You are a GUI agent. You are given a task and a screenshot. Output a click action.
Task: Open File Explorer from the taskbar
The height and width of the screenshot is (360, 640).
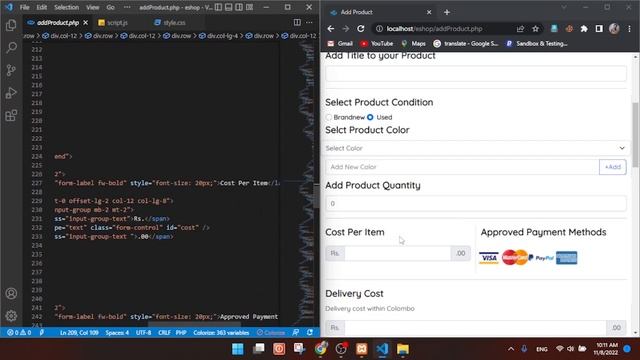click(403, 349)
